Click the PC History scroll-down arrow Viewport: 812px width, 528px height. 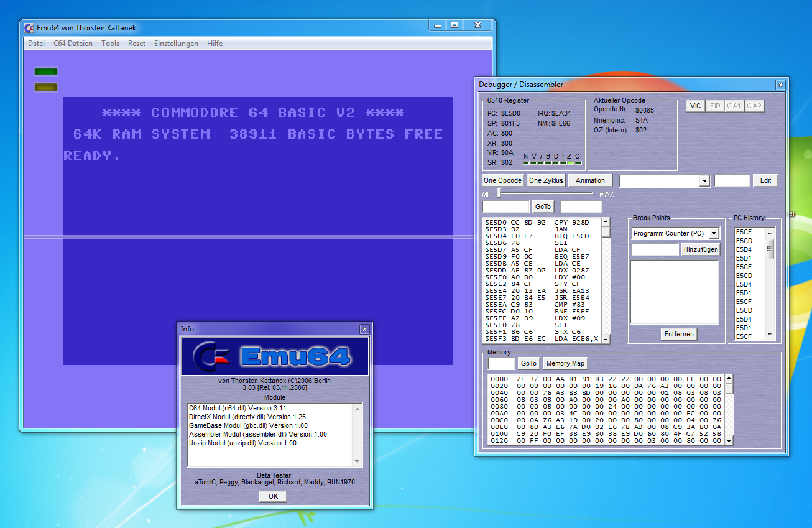point(770,335)
